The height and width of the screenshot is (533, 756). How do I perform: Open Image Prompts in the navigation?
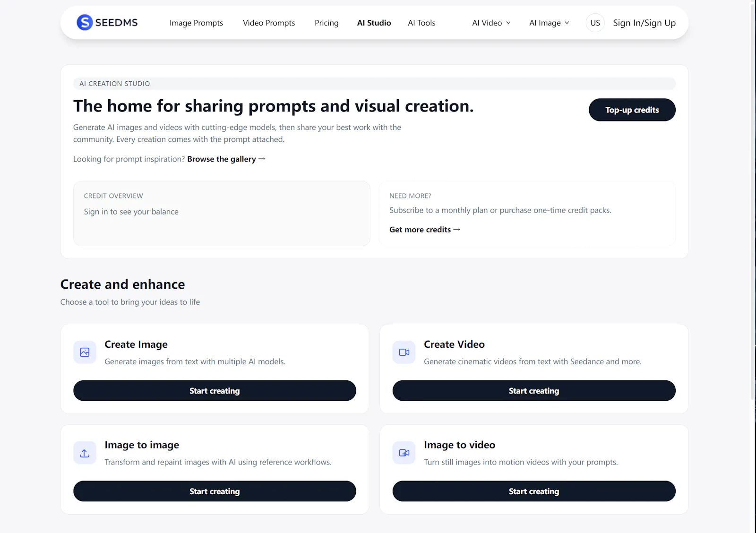(196, 23)
